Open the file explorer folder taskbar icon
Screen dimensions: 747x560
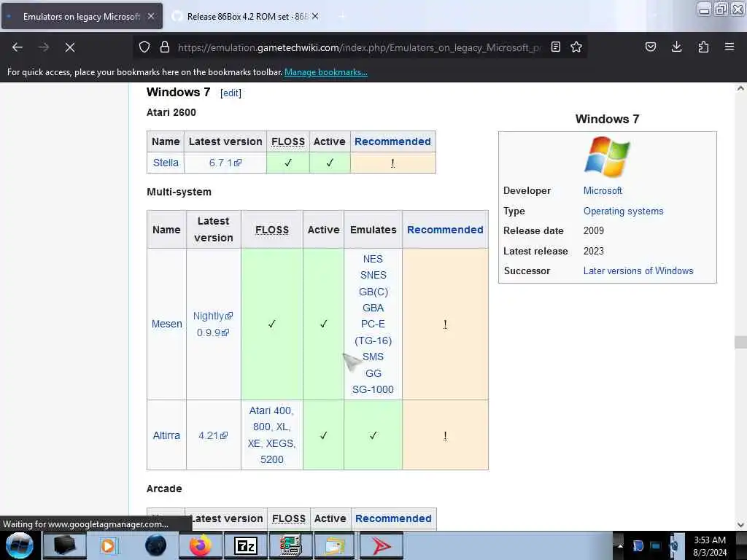pyautogui.click(x=336, y=545)
